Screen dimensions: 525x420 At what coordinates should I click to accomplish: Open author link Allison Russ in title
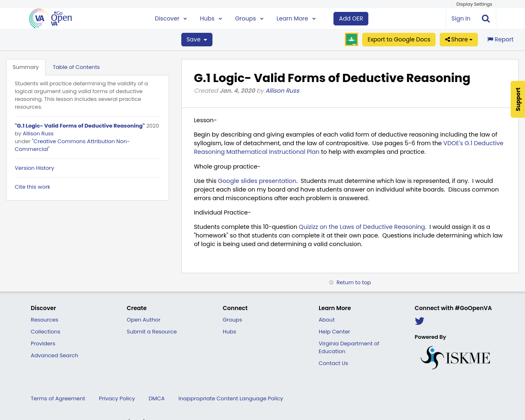point(282,91)
